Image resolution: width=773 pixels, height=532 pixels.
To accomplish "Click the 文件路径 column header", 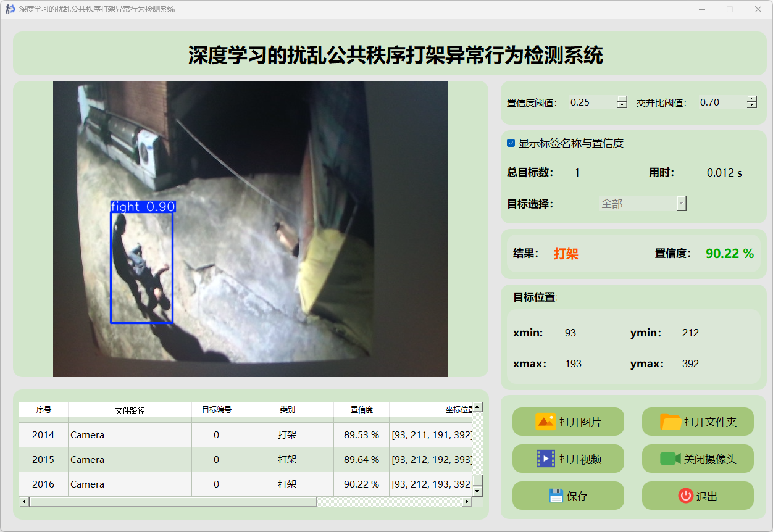I will click(130, 410).
